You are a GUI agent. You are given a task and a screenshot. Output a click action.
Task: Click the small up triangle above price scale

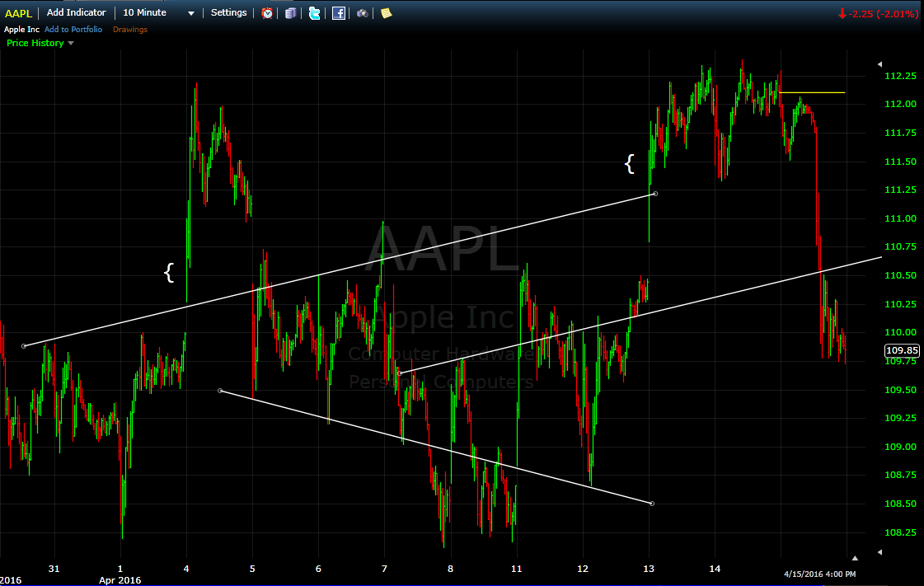879,63
